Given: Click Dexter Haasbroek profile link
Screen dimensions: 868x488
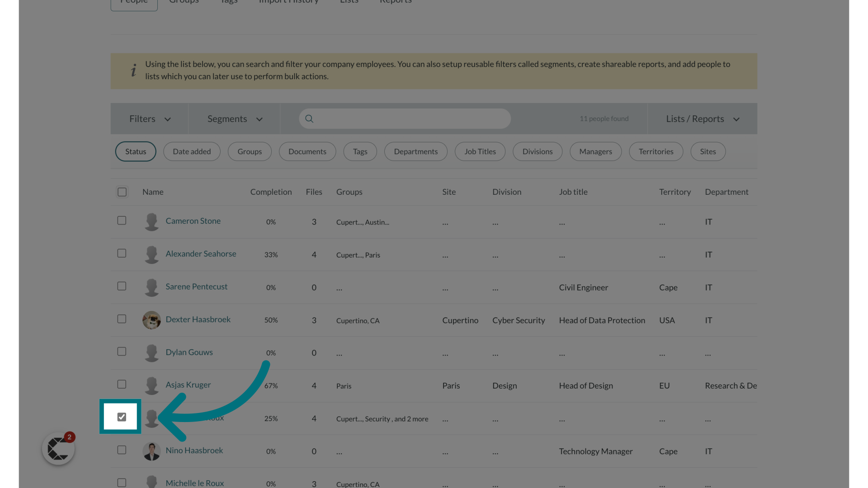Looking at the screenshot, I should (198, 319).
